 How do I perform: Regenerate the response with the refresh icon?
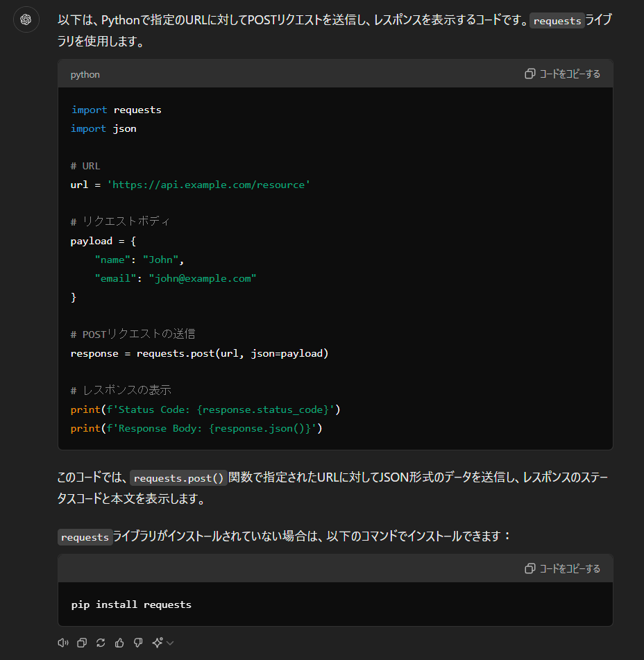(x=101, y=643)
